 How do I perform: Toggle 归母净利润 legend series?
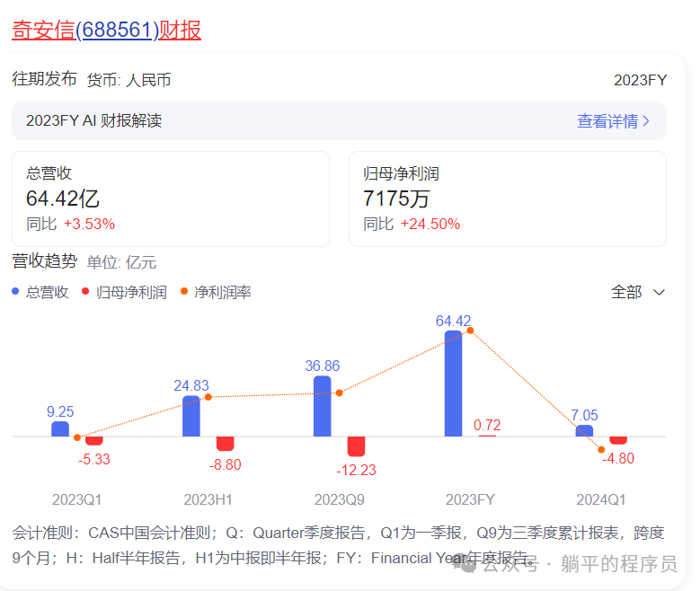point(125,293)
